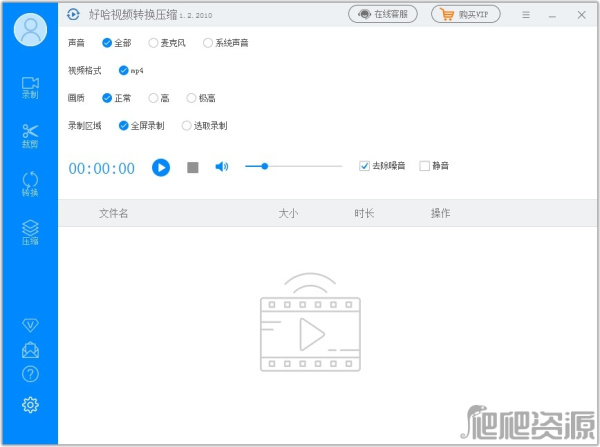Select 正常 normal picture quality
Image resolution: width=600 pixels, height=447 pixels.
[117, 98]
